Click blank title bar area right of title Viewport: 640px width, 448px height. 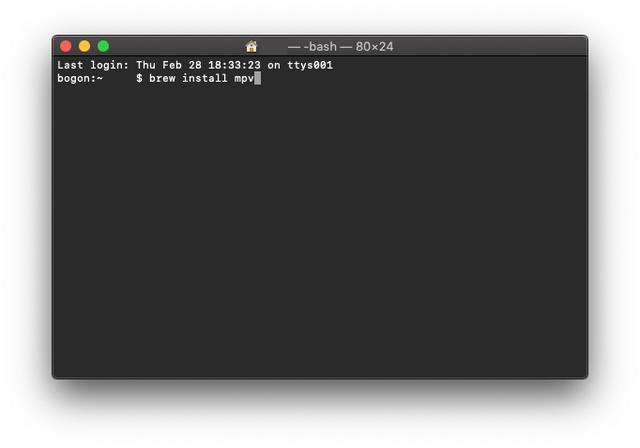tap(490, 46)
